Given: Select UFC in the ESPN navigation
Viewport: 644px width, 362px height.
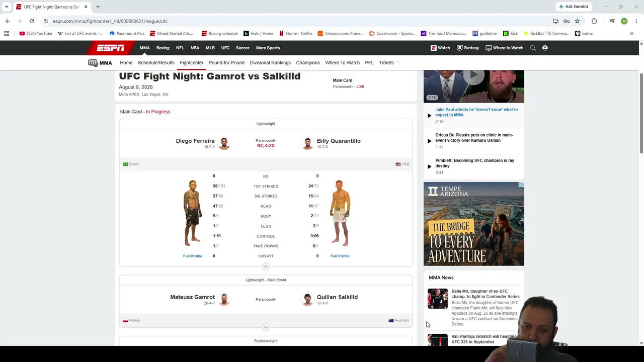Looking at the screenshot, I should pyautogui.click(x=225, y=48).
